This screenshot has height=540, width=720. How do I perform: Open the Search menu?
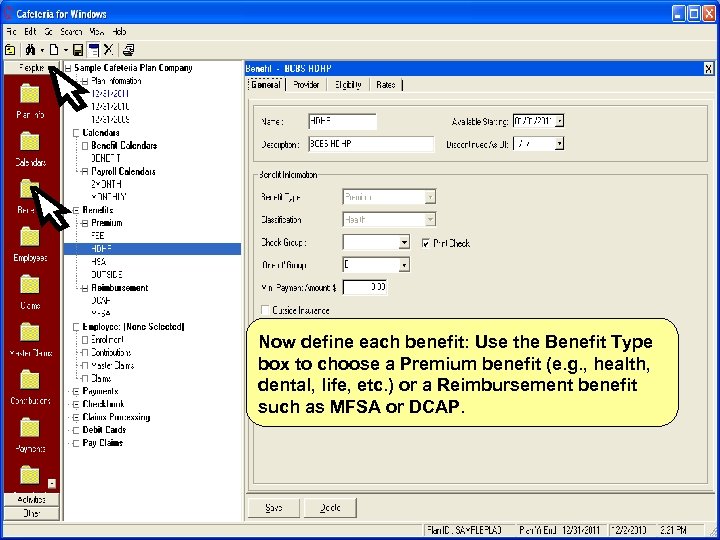point(71,32)
